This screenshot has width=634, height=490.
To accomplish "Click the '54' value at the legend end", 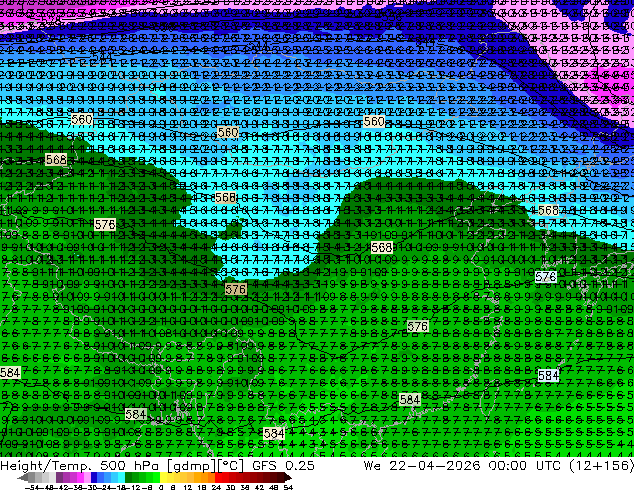I will pyautogui.click(x=287, y=487).
